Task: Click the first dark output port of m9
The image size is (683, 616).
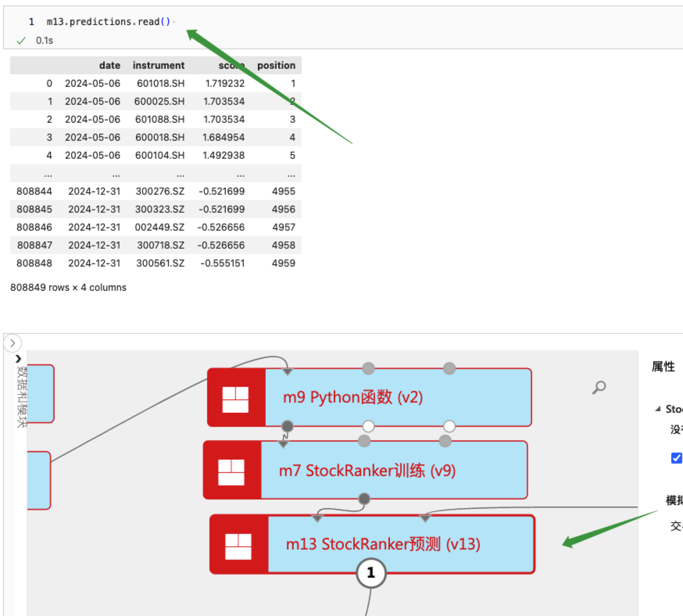Action: pyautogui.click(x=287, y=426)
